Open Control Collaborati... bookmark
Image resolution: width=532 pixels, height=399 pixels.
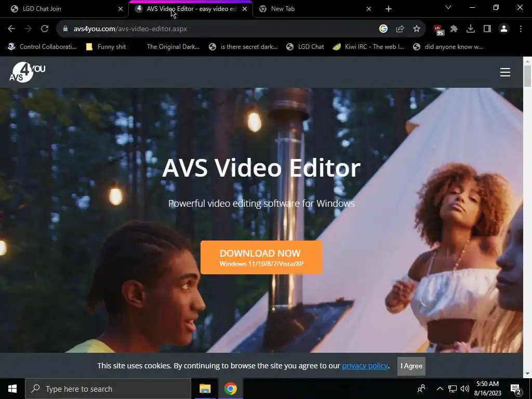pos(43,47)
